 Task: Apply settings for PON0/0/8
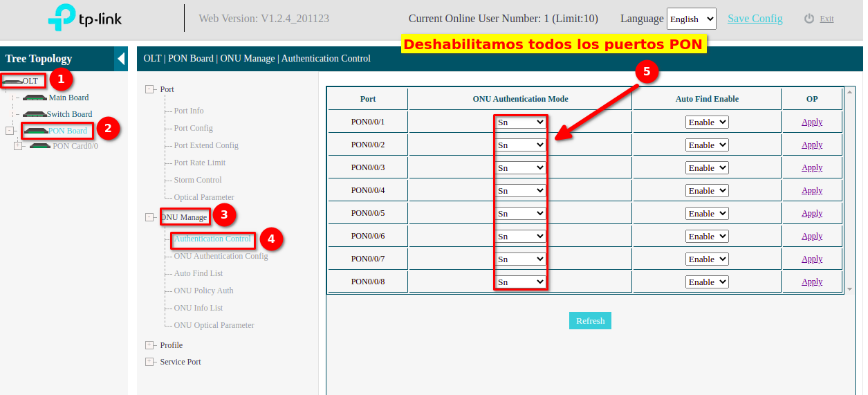coord(811,282)
